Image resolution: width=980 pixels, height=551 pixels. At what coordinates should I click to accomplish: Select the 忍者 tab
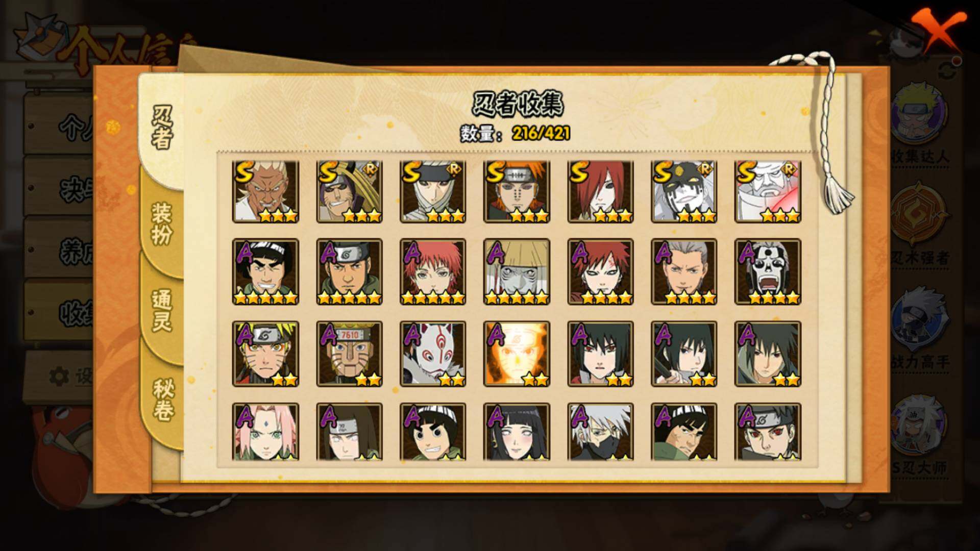[162, 127]
